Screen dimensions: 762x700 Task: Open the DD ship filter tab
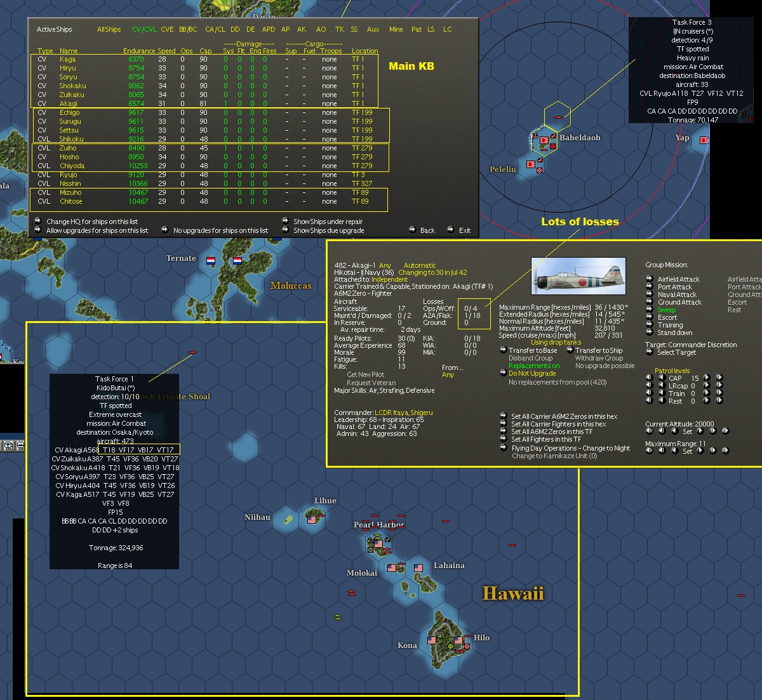[x=235, y=29]
